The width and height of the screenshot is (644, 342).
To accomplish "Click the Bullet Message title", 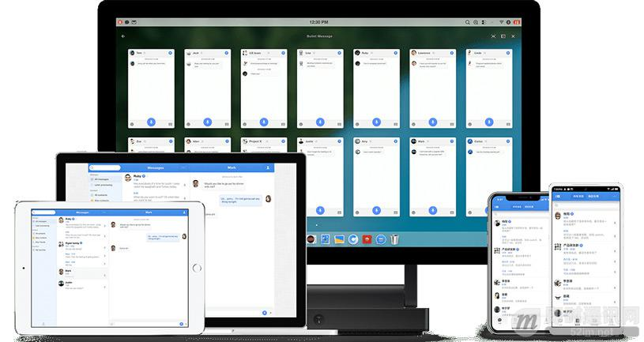I will click(319, 36).
